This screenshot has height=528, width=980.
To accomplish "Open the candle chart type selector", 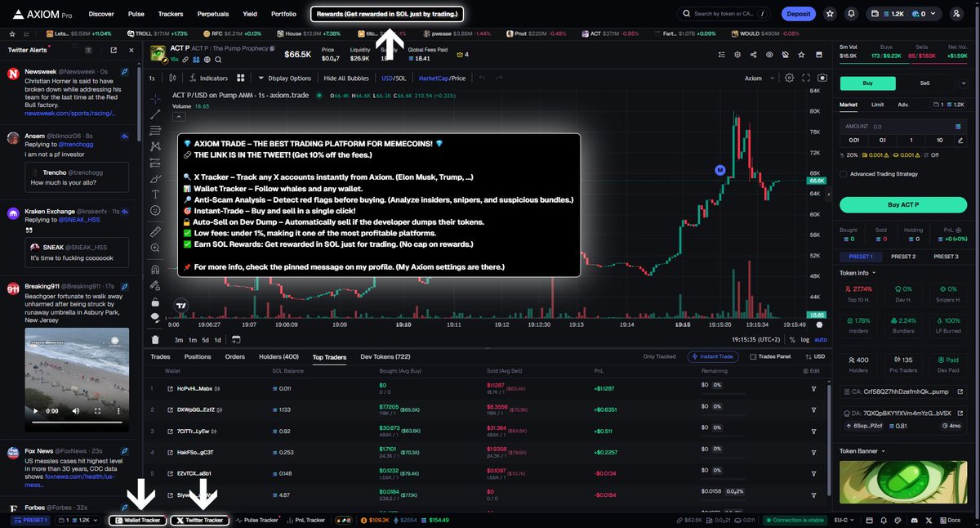I will tap(171, 78).
